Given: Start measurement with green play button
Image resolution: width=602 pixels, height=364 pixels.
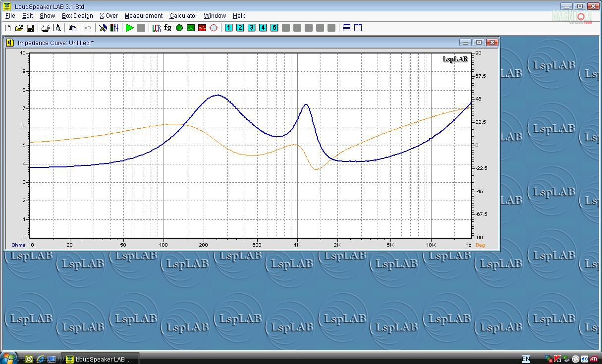Looking at the screenshot, I should (130, 28).
